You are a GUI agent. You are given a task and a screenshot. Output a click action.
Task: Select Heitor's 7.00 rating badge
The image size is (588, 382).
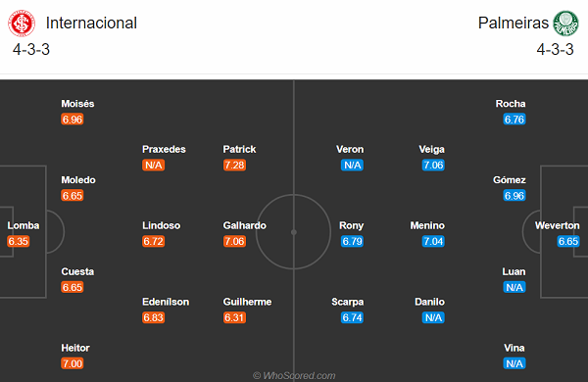73,363
